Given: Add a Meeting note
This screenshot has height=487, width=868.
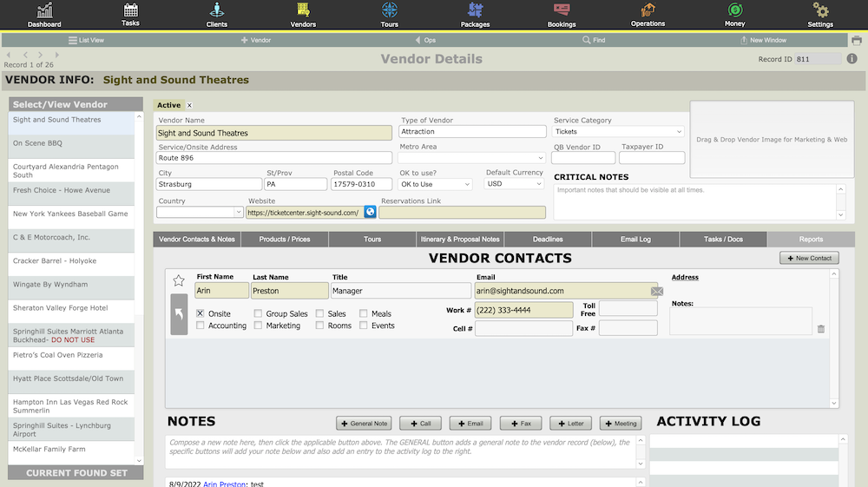Looking at the screenshot, I should tap(621, 424).
